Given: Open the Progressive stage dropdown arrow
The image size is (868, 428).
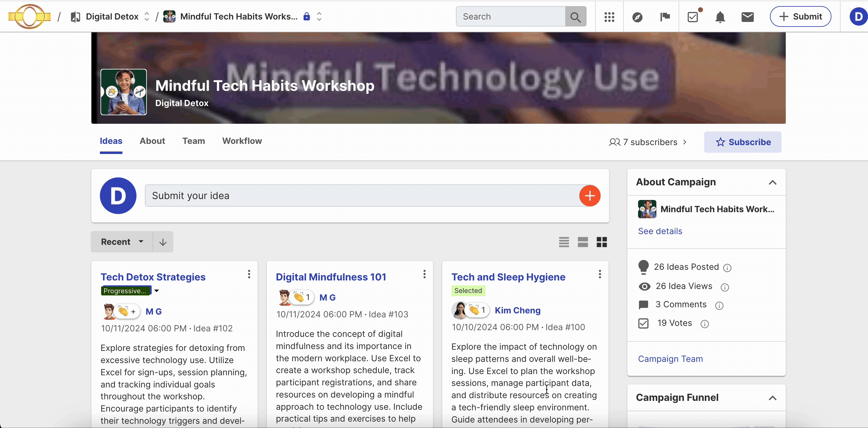Looking at the screenshot, I should 156,291.
